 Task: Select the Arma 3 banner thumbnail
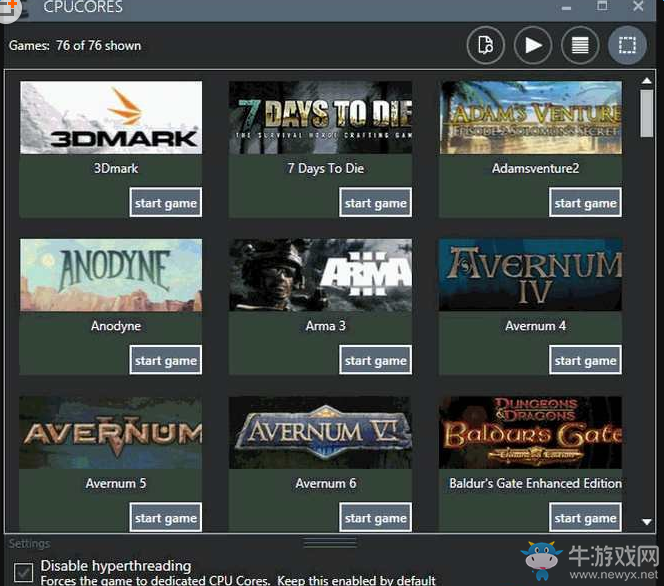pyautogui.click(x=320, y=275)
